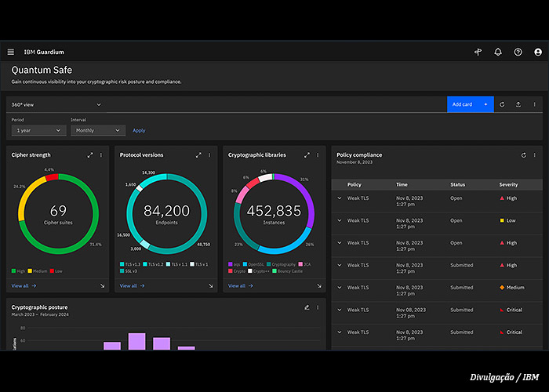Click the High legend swatch in Cipher strength

point(13,271)
